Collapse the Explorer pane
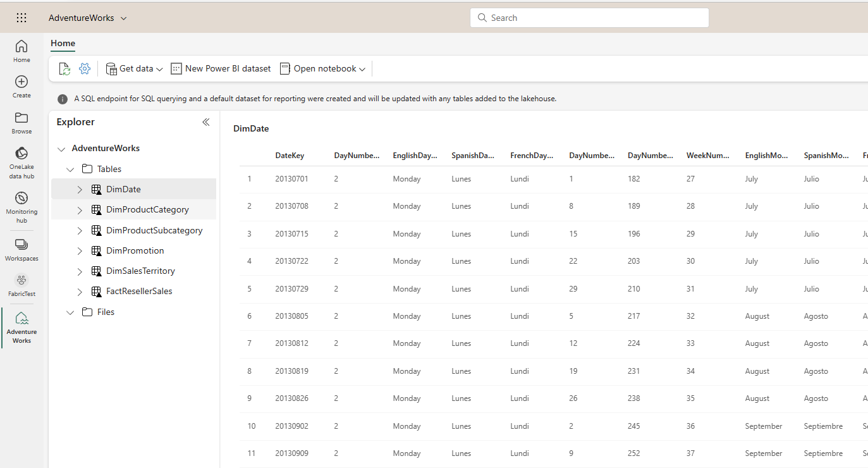The image size is (868, 468). 205,122
